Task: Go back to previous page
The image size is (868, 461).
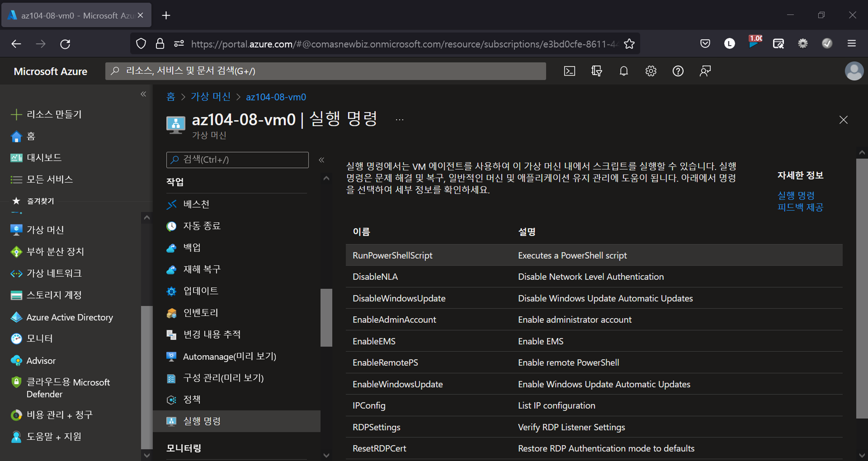Action: point(16,44)
